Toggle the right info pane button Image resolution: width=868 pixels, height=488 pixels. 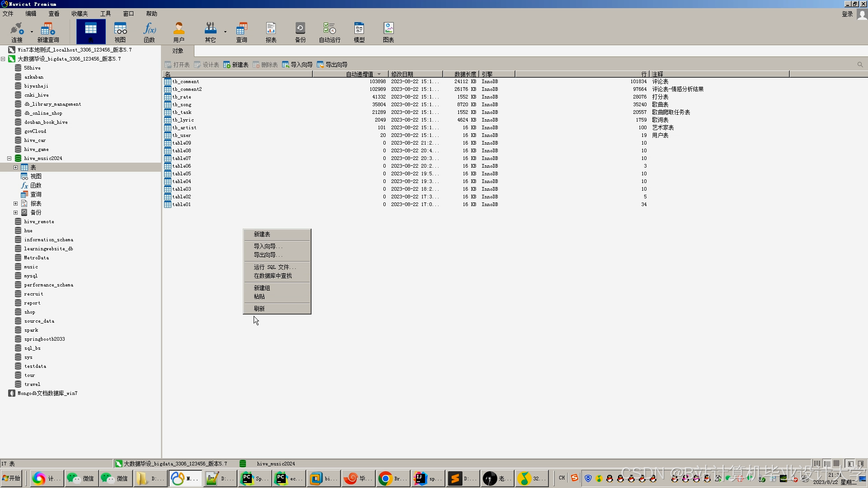click(861, 464)
